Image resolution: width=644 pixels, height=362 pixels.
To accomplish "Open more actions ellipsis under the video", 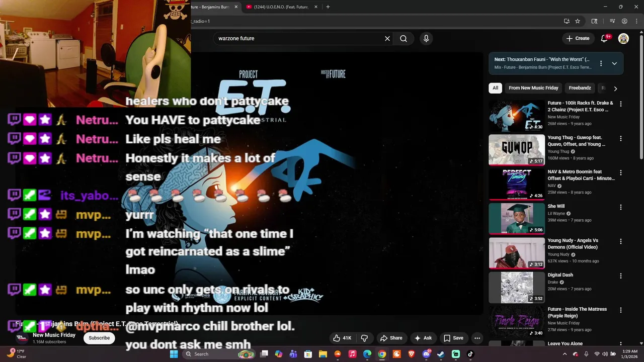I will (477, 338).
